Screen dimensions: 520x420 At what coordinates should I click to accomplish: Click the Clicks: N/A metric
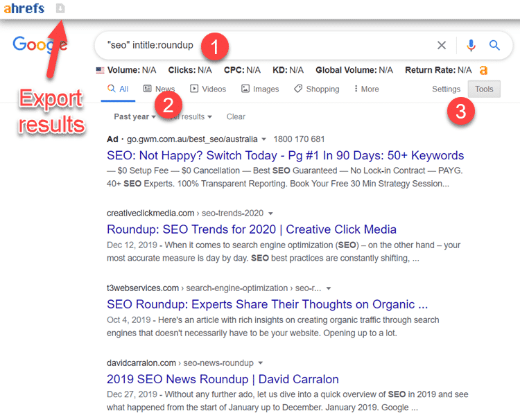coord(190,70)
